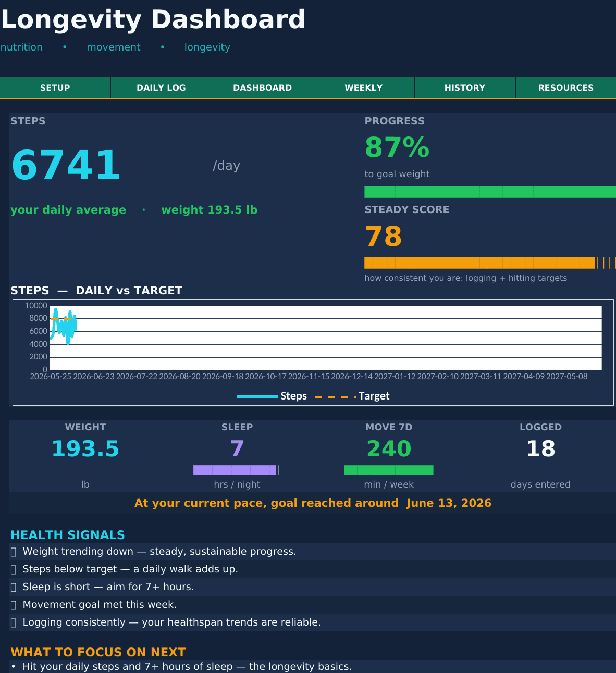Viewport: 616px width, 673px height.
Task: Click the 'to goal weight' caption
Action: pos(397,174)
